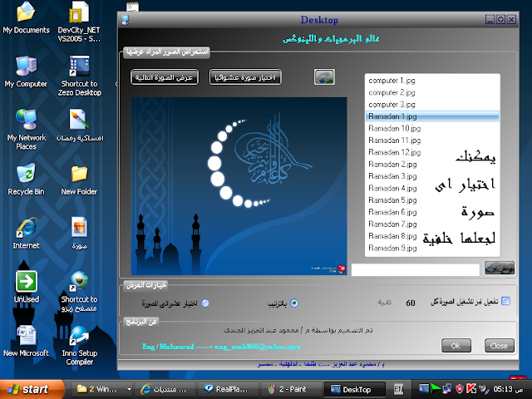Click the network computers tray icon
Screen dimensions: 532x399
tap(447, 389)
